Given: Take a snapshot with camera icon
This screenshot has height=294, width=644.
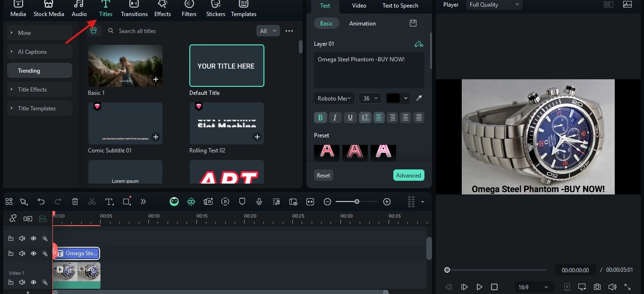Looking at the screenshot, I should [597, 287].
